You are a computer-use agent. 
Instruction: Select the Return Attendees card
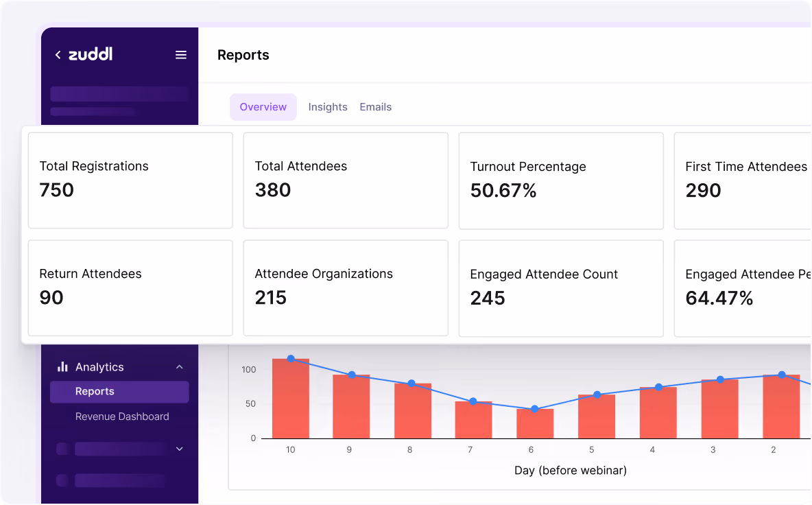click(x=130, y=288)
